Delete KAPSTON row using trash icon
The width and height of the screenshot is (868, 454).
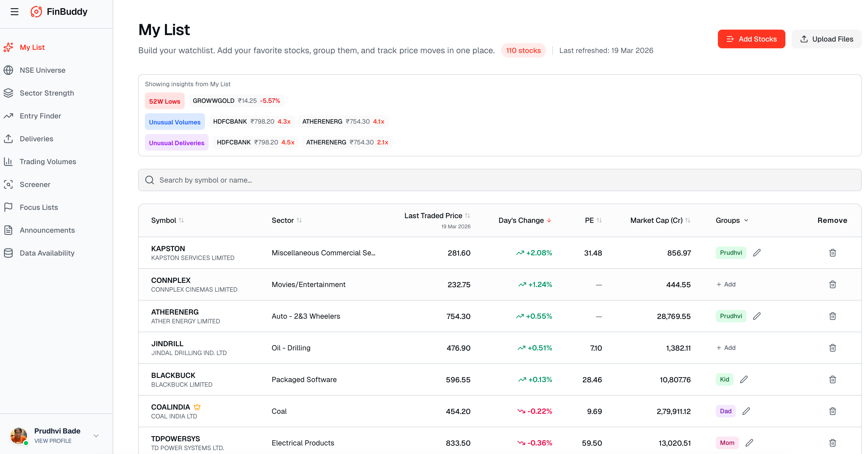(832, 253)
